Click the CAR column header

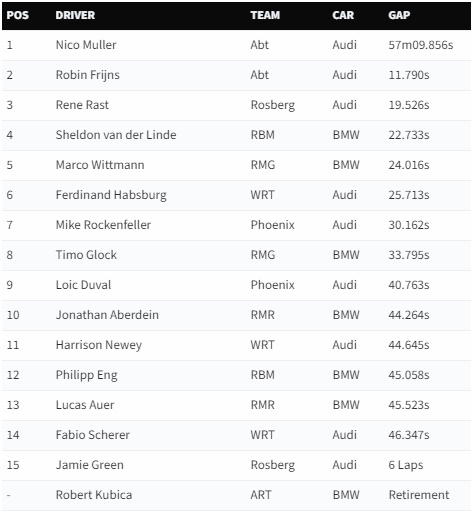343,15
